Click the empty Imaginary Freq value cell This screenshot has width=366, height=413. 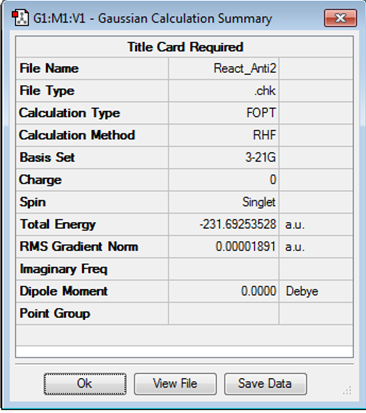pyautogui.click(x=224, y=269)
